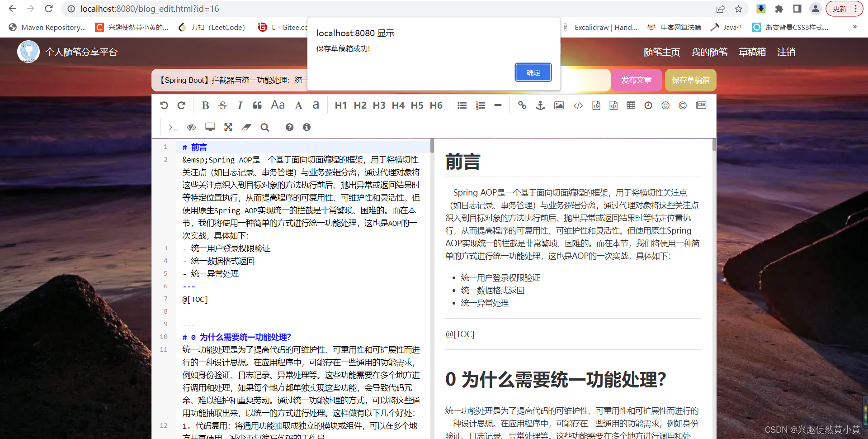The image size is (868, 439).
Task: Insert H4 heading
Action: [398, 105]
